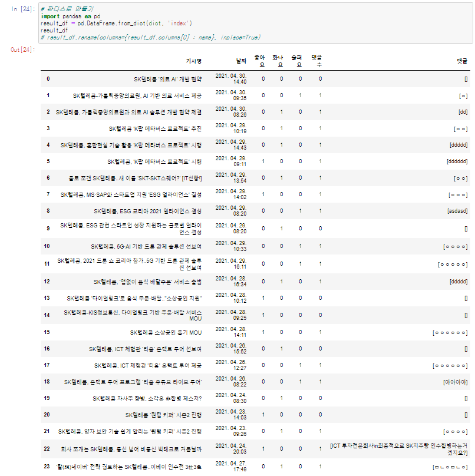475x476 pixels.
Task: Select date cell '2021. 04. 27. 17:49'
Action: click(231, 467)
